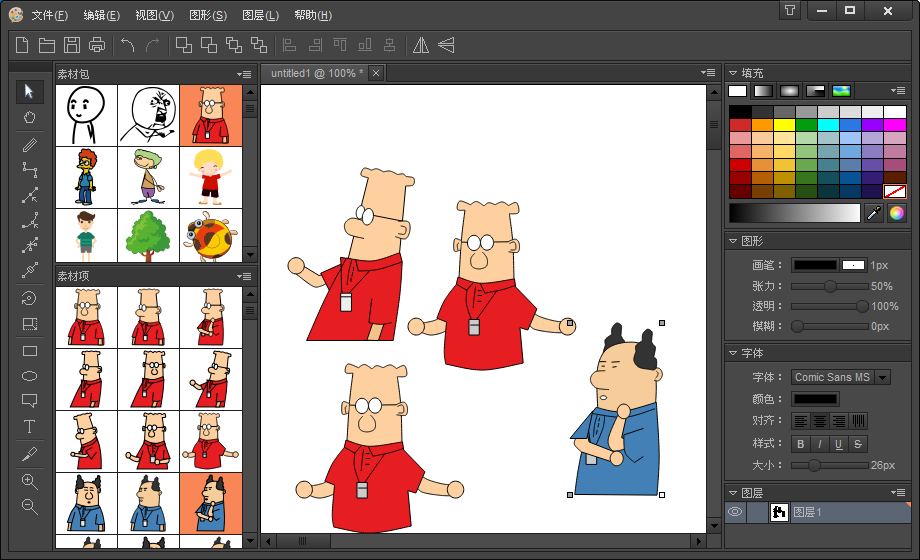Select the speech bubble tool
Image resolution: width=920 pixels, height=560 pixels.
(x=29, y=401)
